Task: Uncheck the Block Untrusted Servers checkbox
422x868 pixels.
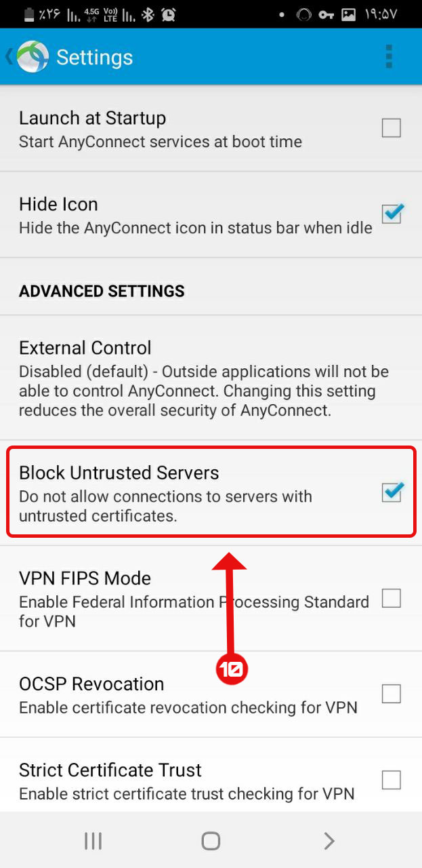Action: pyautogui.click(x=392, y=492)
